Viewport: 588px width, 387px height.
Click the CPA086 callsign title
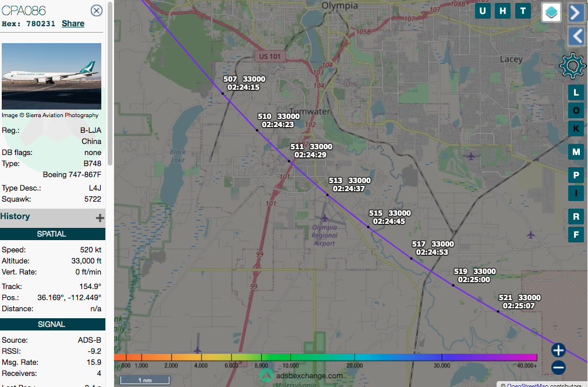(x=24, y=10)
